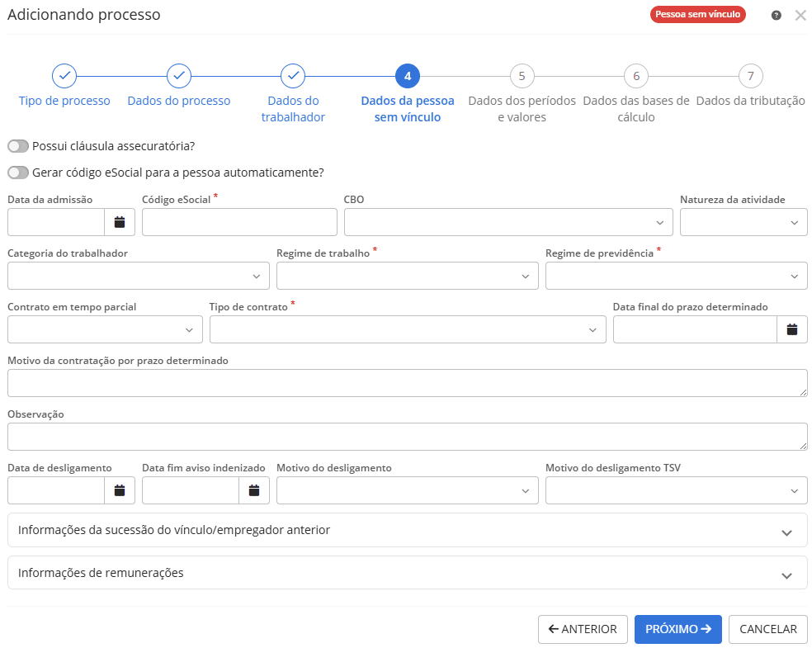The image size is (812, 648).
Task: Open calendar for Data final do prazo determinado
Action: point(792,329)
